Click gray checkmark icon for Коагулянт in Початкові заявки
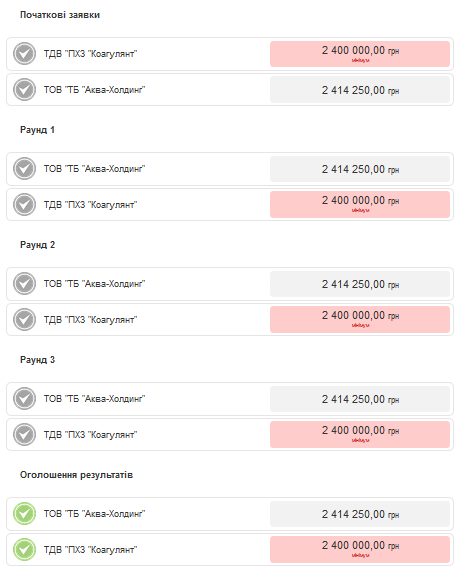460x575 pixels. click(x=24, y=54)
